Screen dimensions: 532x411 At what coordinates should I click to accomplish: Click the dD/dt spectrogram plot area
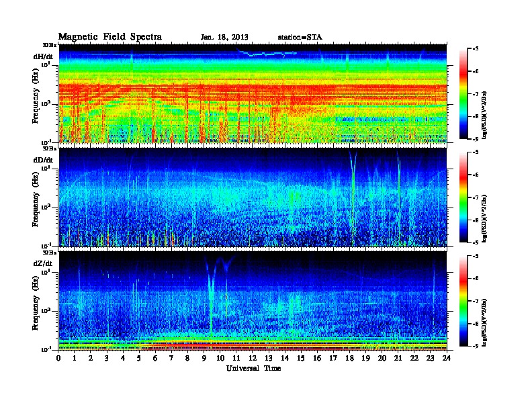(x=253, y=197)
